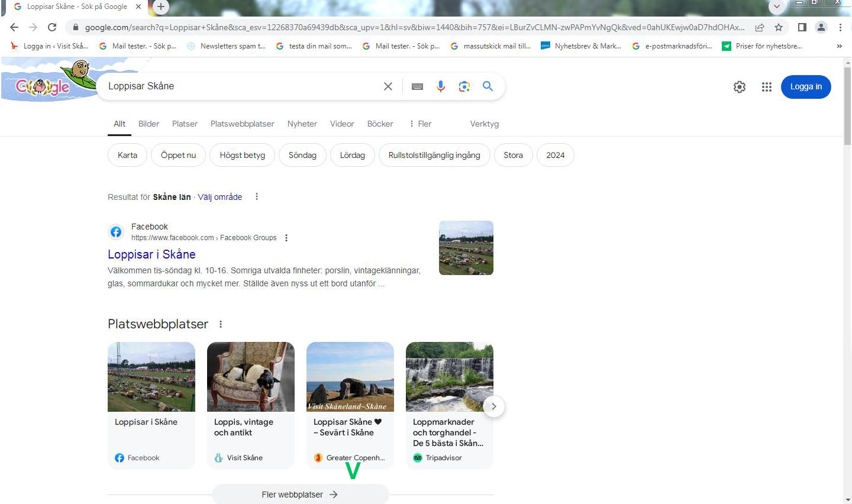Share the page via the share icon

click(x=760, y=27)
